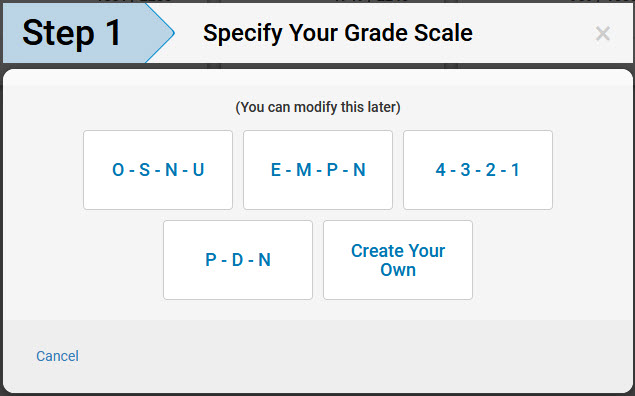Click the Specify Your Grade Scale heading

338,33
